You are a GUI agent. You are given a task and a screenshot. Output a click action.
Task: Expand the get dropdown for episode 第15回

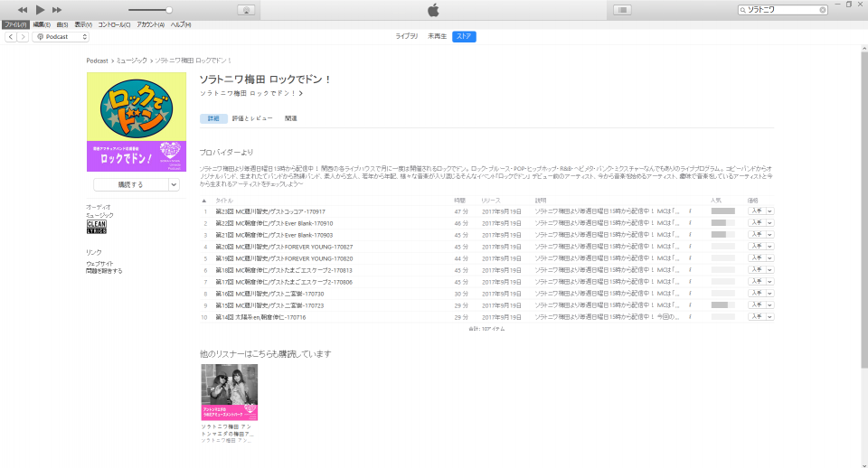(x=769, y=304)
